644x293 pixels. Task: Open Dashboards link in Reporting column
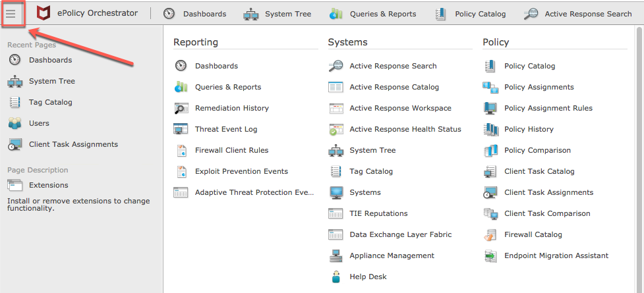coord(216,66)
